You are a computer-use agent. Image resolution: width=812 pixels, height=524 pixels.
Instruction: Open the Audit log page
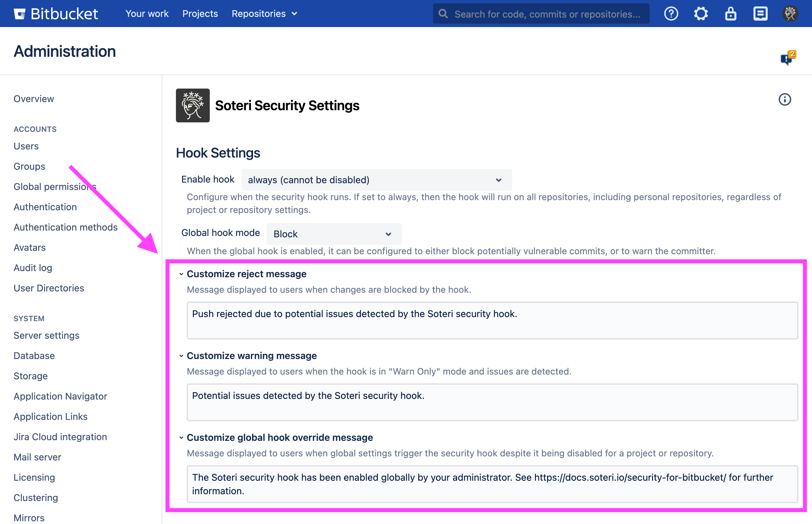[x=33, y=268]
